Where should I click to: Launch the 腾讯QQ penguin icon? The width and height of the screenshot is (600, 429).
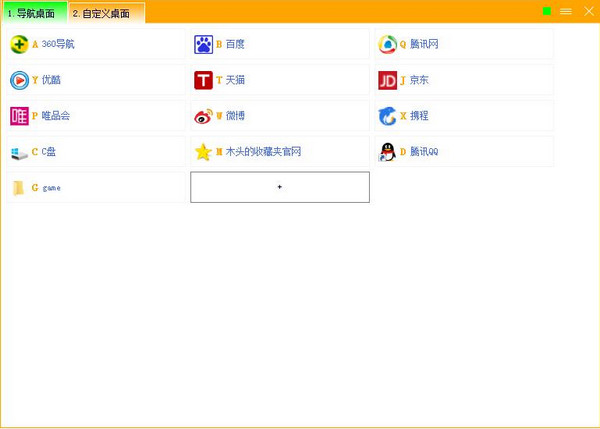coord(387,152)
